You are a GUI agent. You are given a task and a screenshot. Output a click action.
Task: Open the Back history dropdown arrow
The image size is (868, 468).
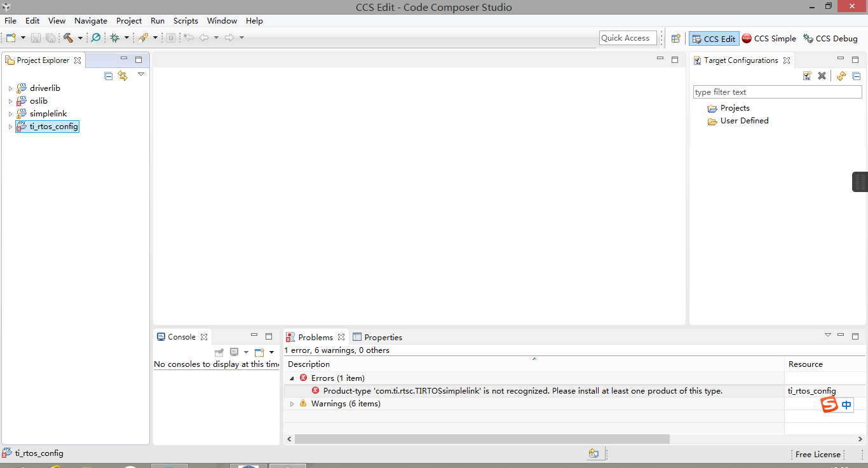click(x=216, y=38)
